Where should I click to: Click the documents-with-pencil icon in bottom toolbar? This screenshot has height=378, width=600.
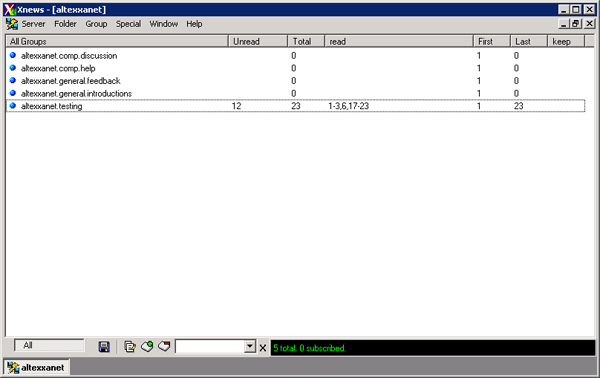point(130,347)
